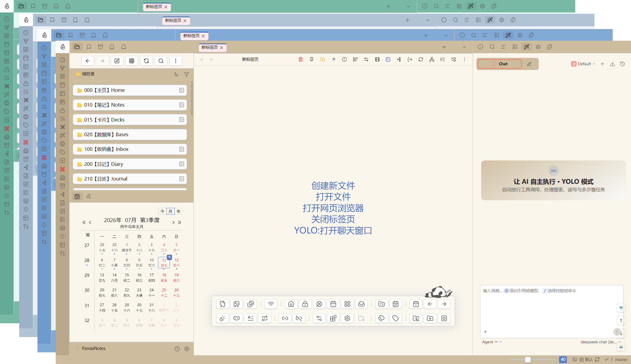Go to next month in the calendar

coord(173,222)
